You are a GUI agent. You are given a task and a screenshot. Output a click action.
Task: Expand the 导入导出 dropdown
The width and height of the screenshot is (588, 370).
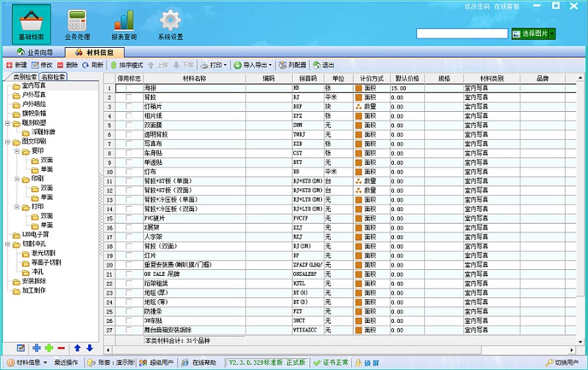tap(254, 65)
